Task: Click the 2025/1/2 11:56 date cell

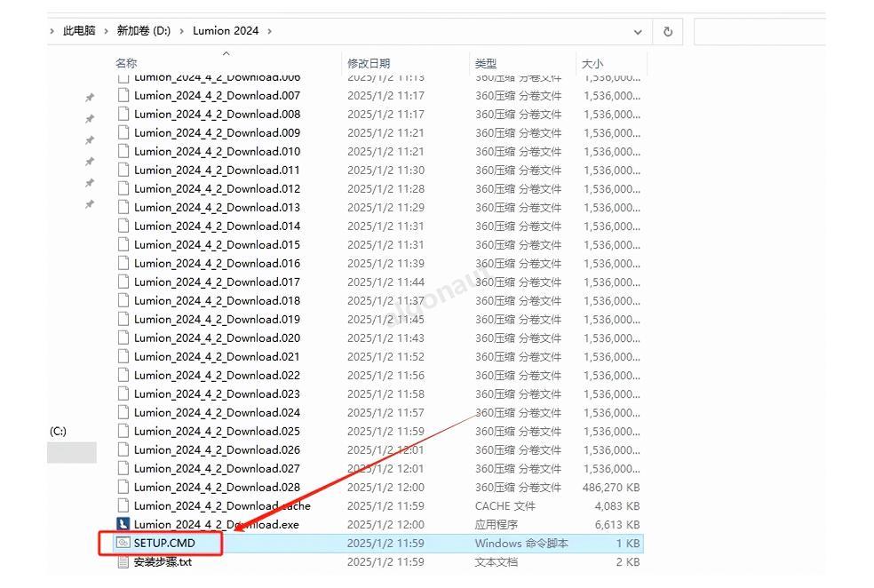Action: [385, 375]
